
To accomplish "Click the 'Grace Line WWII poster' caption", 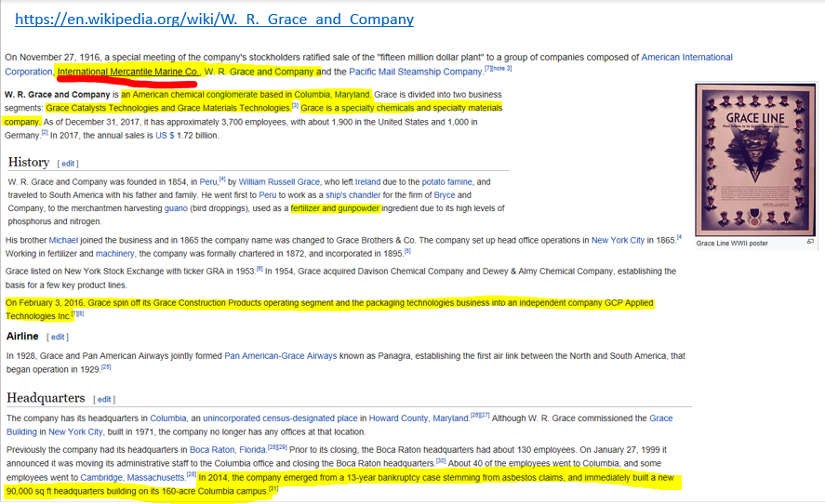I will pos(732,243).
